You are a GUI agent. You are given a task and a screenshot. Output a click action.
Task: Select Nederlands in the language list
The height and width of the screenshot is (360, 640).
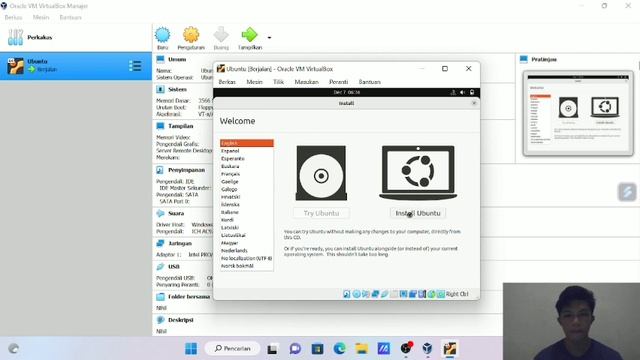[x=247, y=251]
